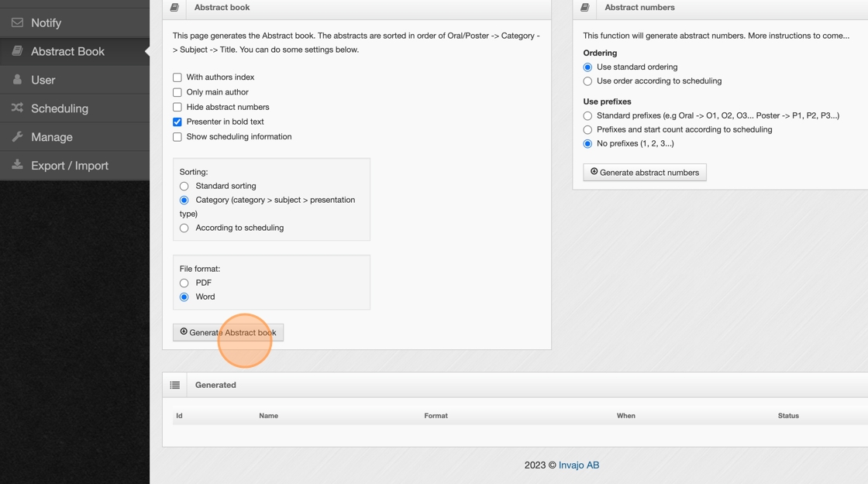Check Show scheduling information option

click(x=177, y=137)
